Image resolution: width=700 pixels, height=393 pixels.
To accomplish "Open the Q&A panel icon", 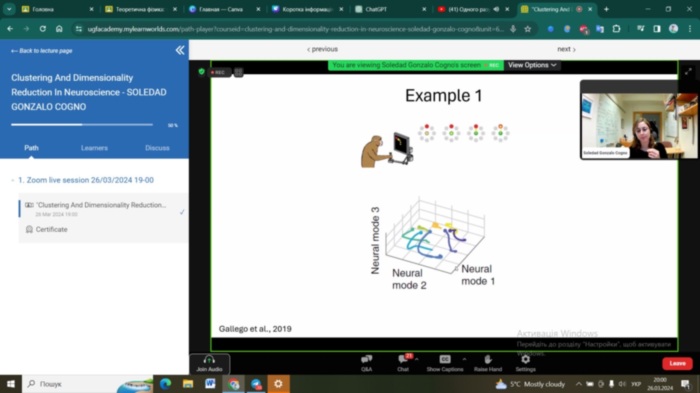I will [x=367, y=360].
